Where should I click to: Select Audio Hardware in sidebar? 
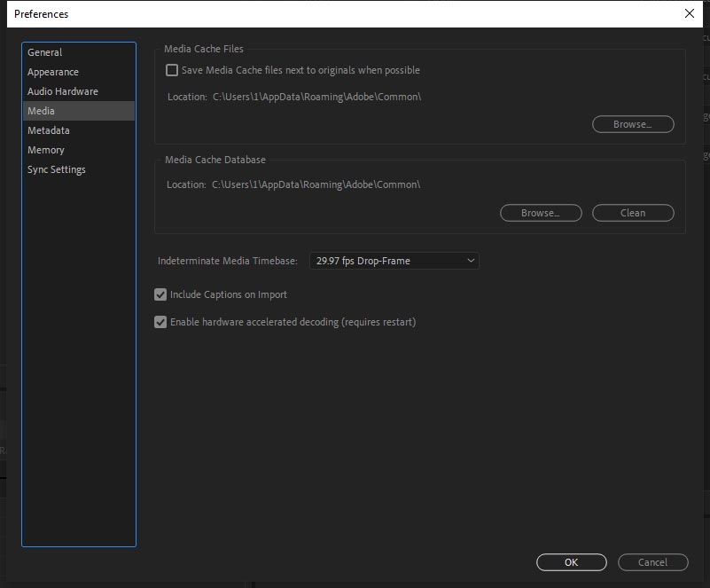(63, 91)
